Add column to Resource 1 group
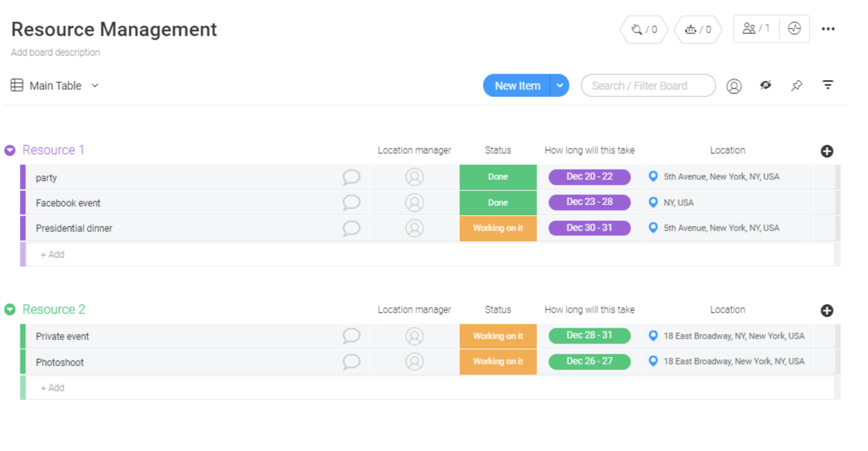Image resolution: width=868 pixels, height=451 pixels. (x=827, y=151)
